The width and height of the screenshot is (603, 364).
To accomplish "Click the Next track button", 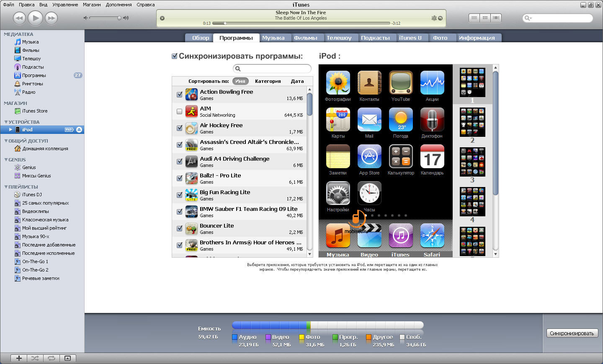I will (x=51, y=18).
